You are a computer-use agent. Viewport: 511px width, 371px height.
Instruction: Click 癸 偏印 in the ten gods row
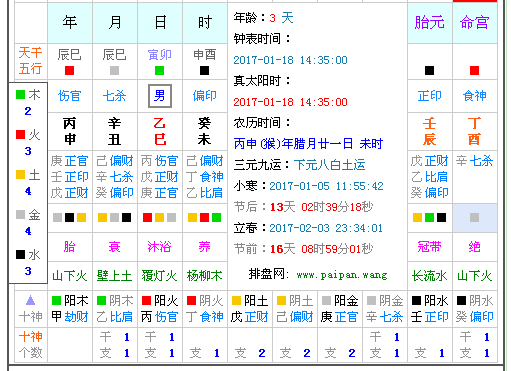pyautogui.click(x=475, y=317)
